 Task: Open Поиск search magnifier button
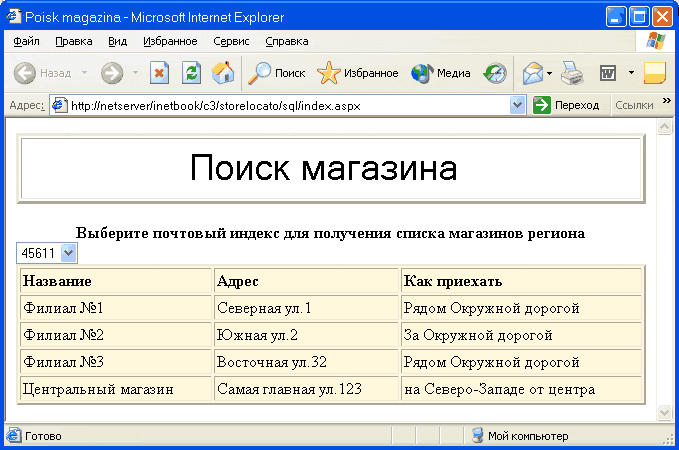277,73
